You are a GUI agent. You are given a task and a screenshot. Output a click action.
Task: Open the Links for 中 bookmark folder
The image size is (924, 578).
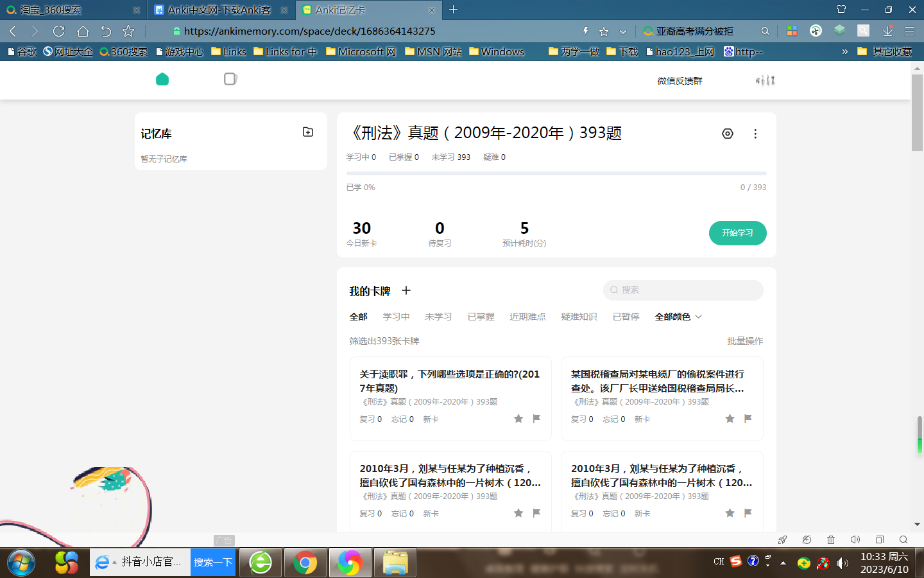pos(285,51)
